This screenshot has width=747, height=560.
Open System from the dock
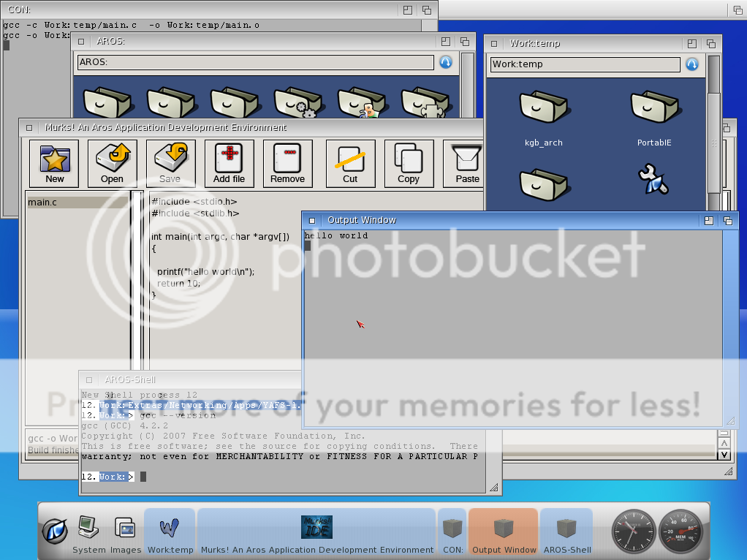click(88, 534)
